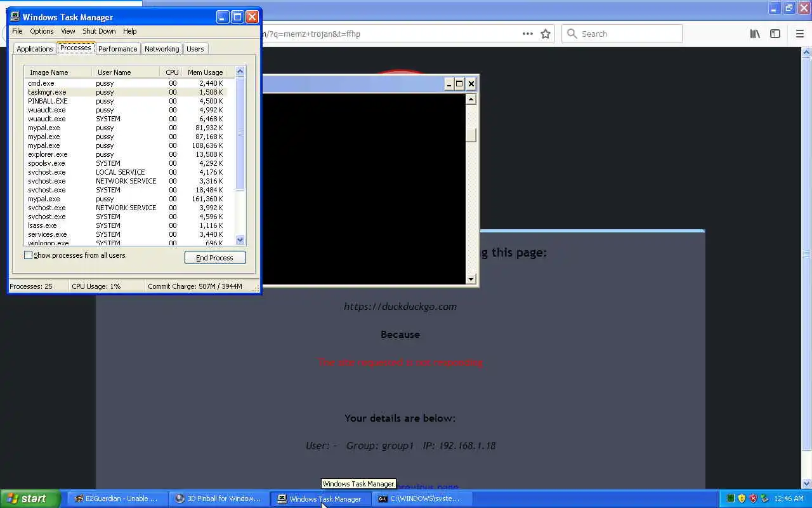Viewport: 812px width, 508px height.
Task: Select mypal.exe row using 161,360 K
Action: [126, 199]
